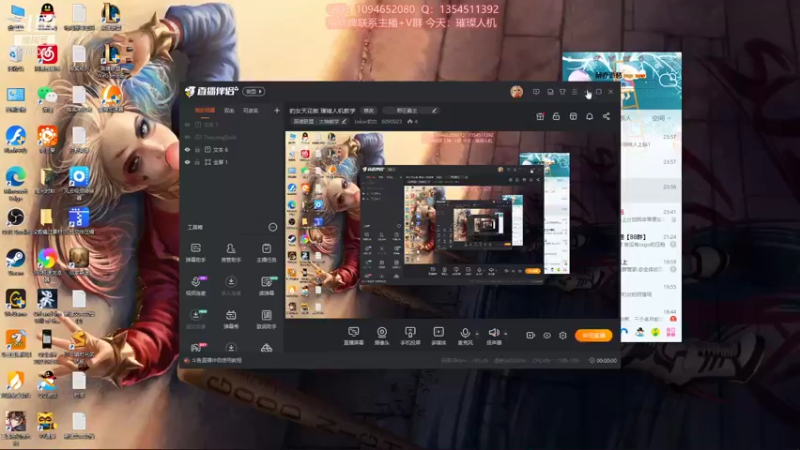Click the orange start streaming button
The image size is (800, 450).
pos(593,335)
